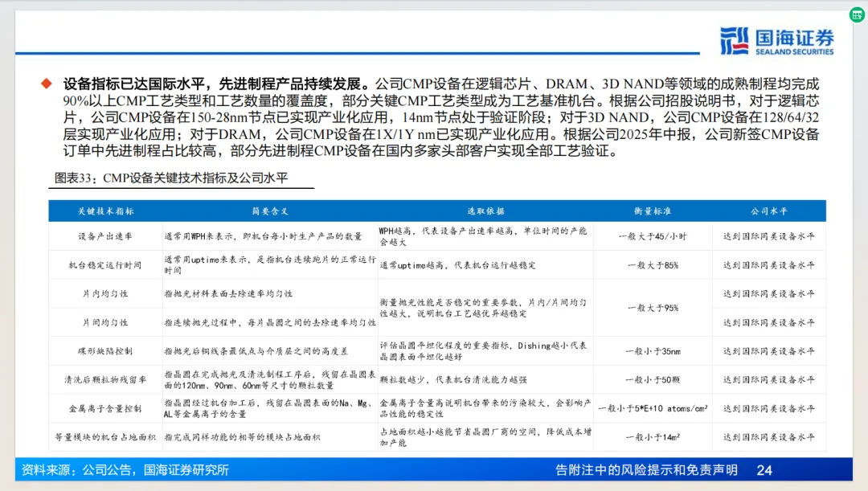This screenshot has width=868, height=491.
Task: Click 达到国际同类设备水平 in 片内均匀性 row
Action: (x=769, y=293)
